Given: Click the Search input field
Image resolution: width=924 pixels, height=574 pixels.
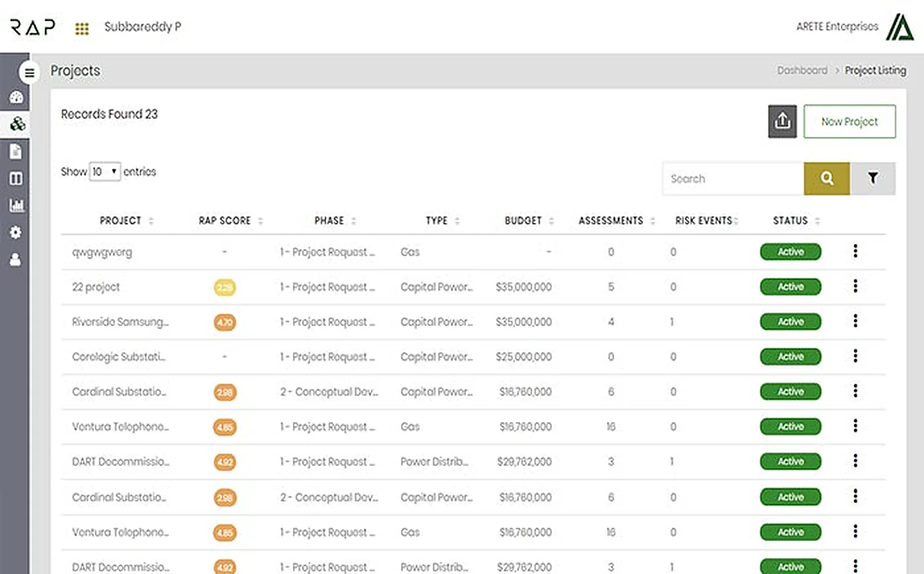Looking at the screenshot, I should (x=733, y=178).
